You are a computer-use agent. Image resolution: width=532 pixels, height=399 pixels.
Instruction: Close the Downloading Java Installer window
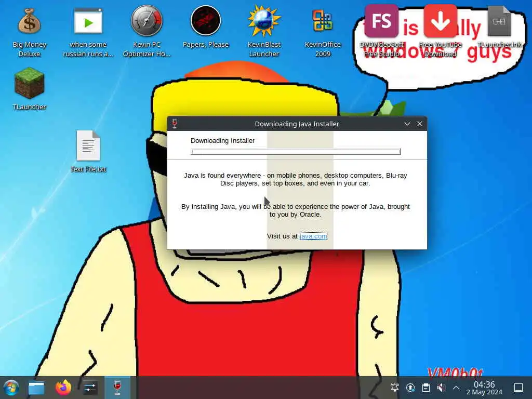point(420,124)
